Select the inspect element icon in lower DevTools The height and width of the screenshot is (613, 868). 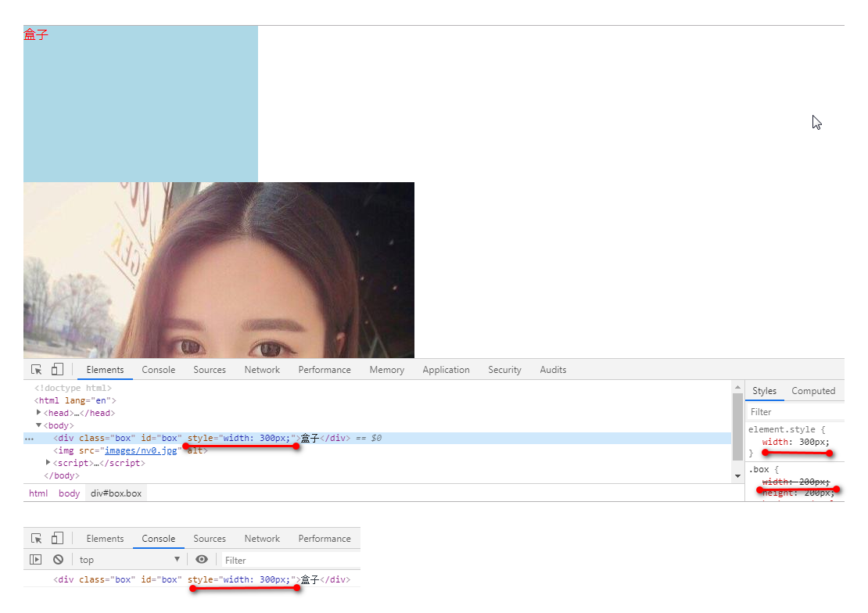tap(37, 538)
